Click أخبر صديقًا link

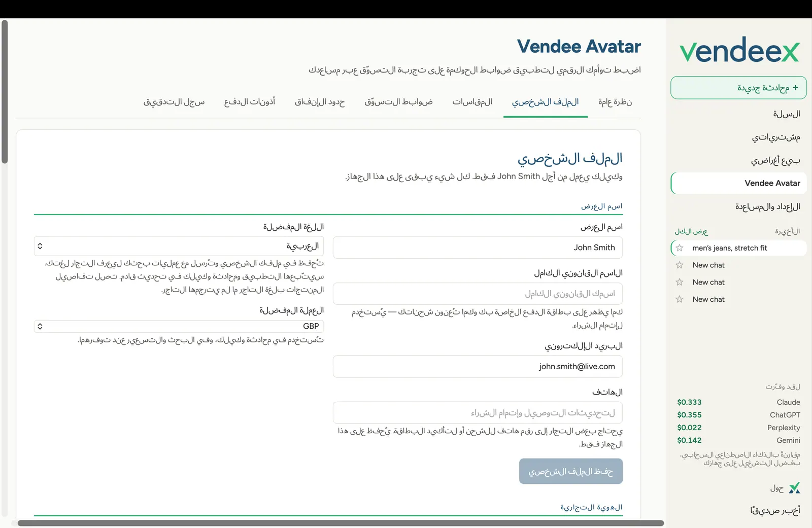[x=775, y=511]
